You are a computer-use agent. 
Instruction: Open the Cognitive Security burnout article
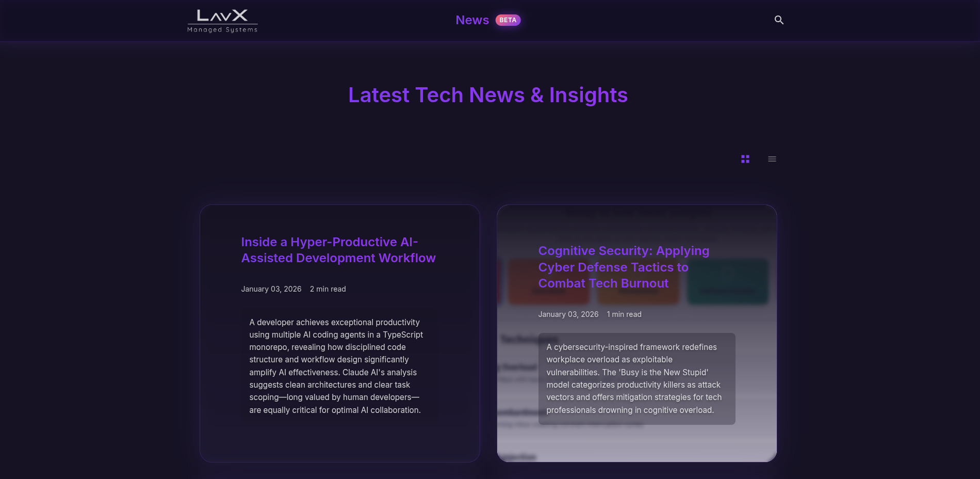pos(624,267)
